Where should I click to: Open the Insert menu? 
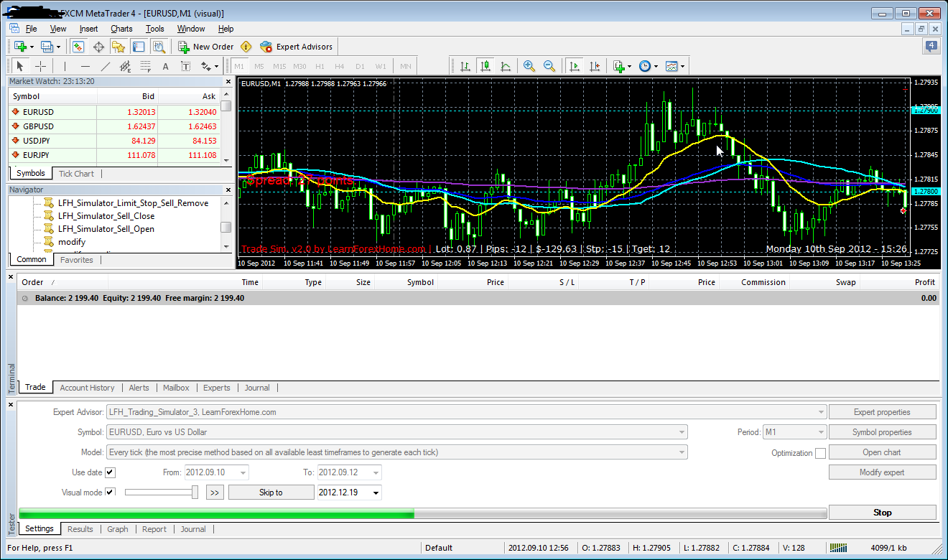click(x=88, y=29)
